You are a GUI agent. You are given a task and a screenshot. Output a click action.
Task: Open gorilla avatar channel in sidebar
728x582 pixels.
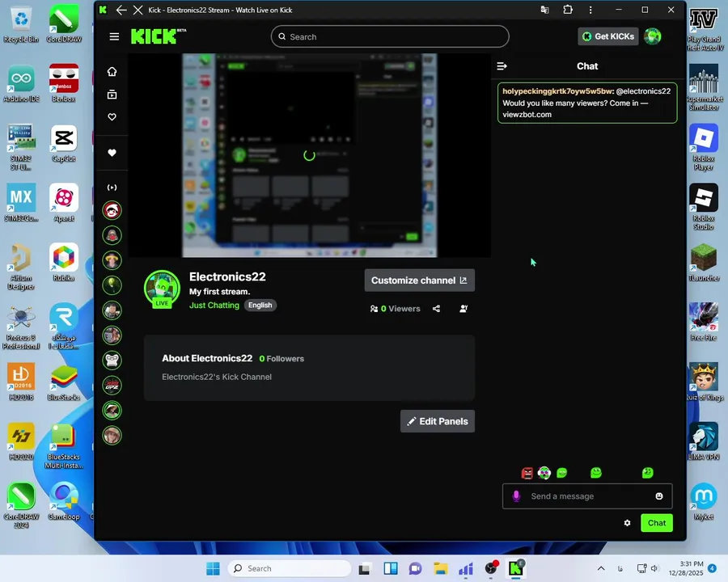tap(112, 361)
